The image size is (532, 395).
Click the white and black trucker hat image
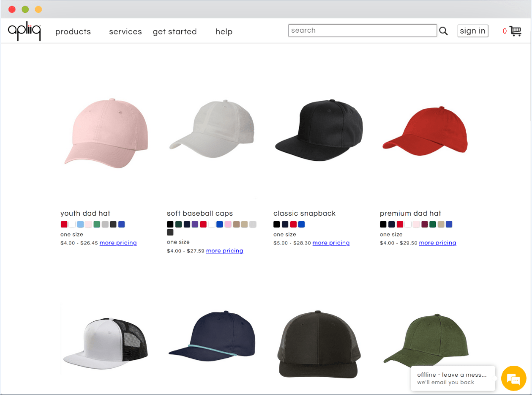coord(106,344)
